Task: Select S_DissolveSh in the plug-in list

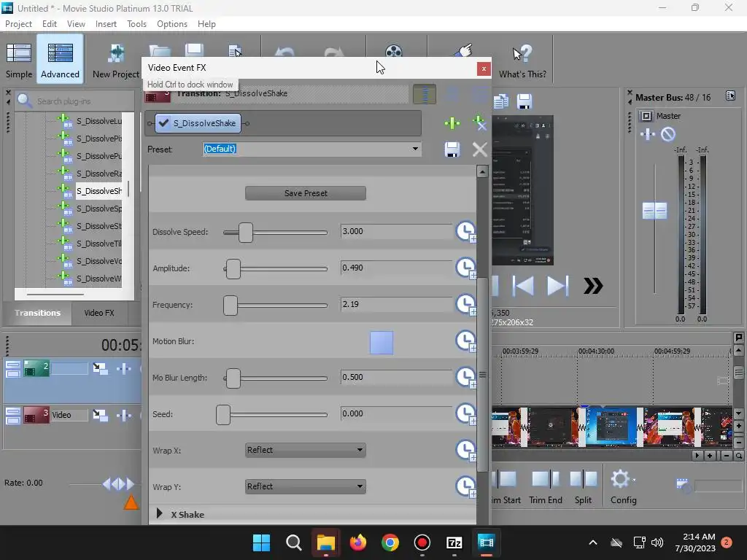Action: point(98,191)
